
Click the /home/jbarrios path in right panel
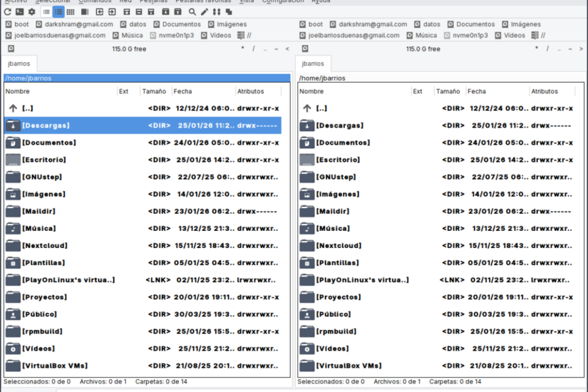click(441, 78)
